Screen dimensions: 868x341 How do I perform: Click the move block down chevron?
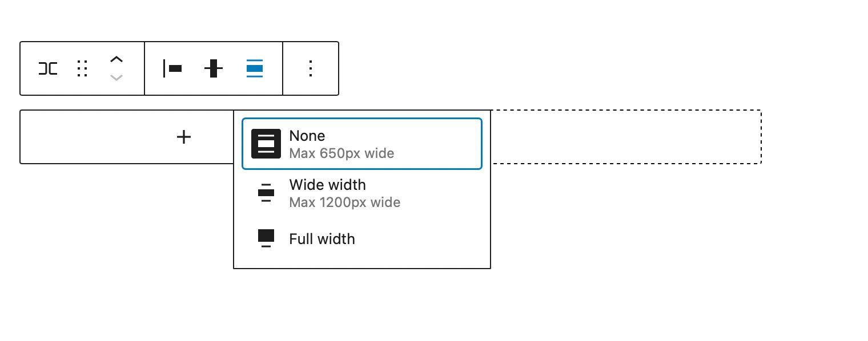(116, 78)
